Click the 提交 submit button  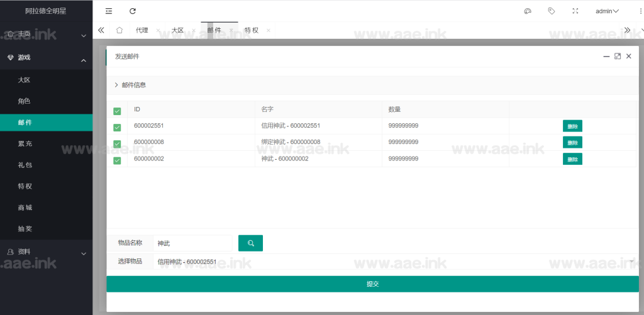(372, 284)
